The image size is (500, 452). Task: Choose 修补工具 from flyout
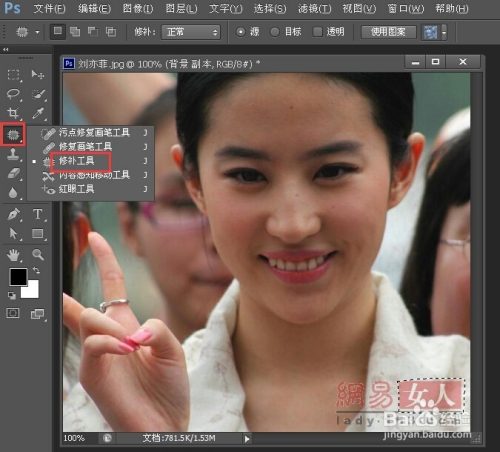[91, 161]
